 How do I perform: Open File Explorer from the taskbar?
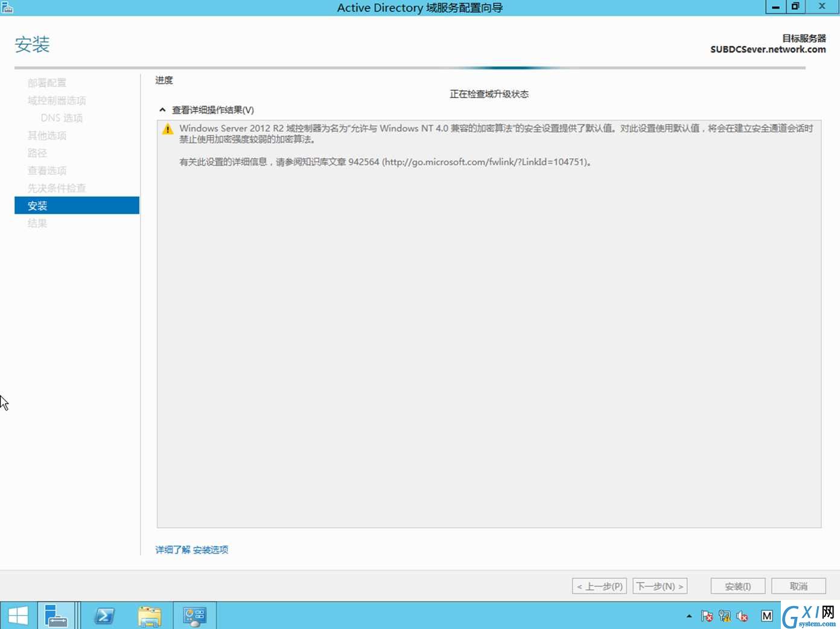149,616
